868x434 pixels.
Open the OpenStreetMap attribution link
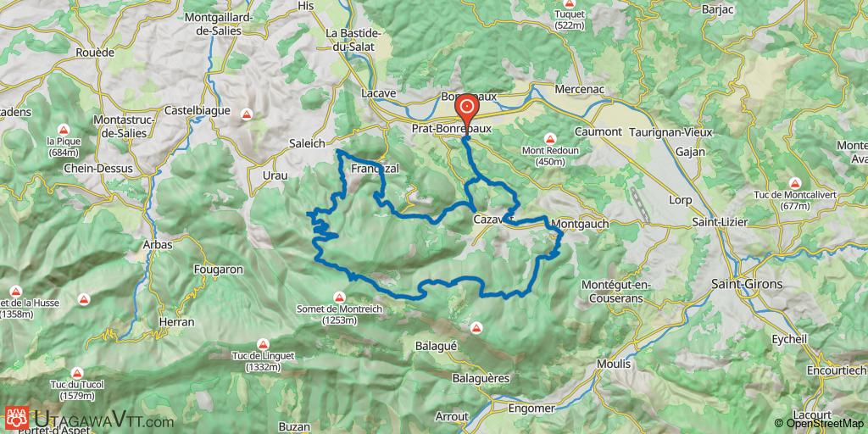click(820, 423)
